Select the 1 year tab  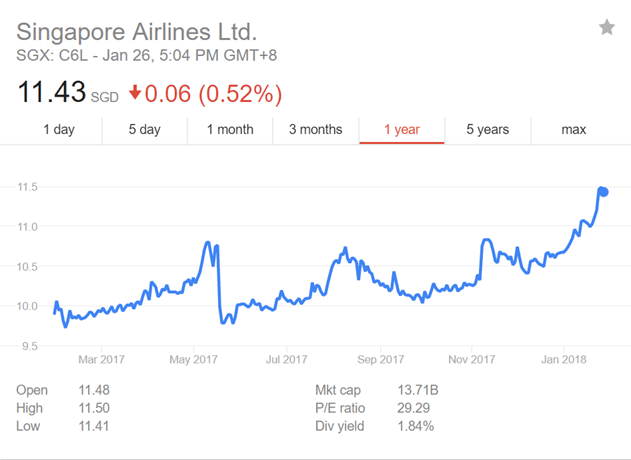click(x=402, y=129)
